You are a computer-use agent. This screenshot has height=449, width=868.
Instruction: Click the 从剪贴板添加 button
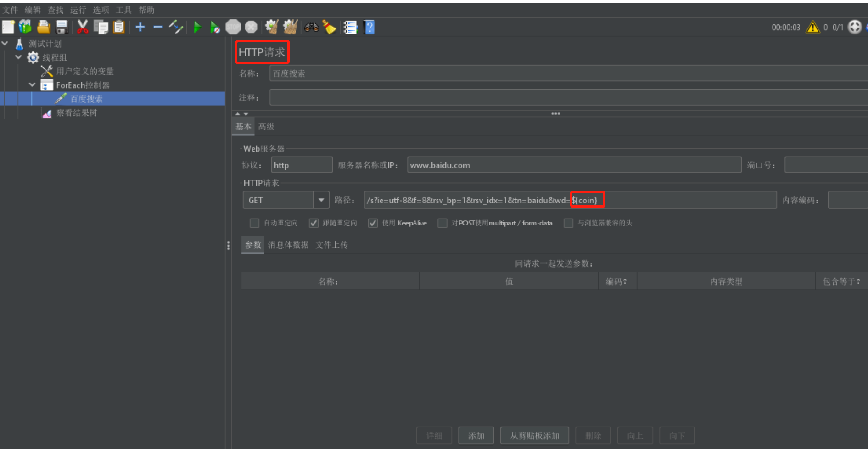[534, 435]
